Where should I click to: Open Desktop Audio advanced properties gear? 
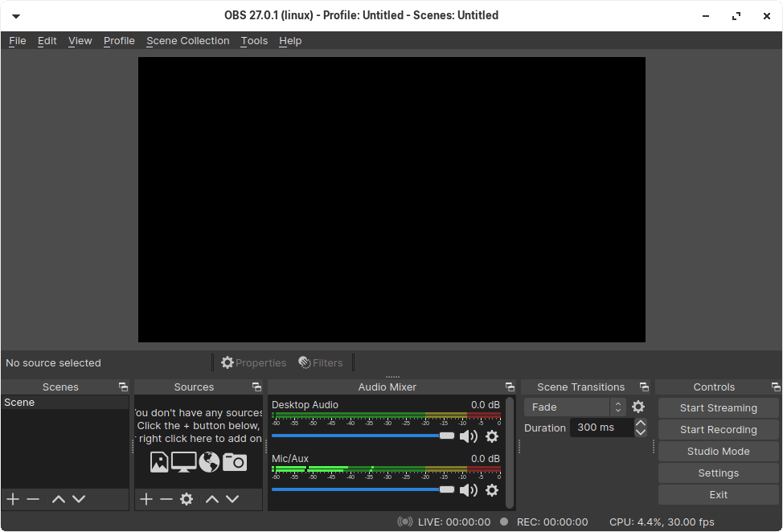coord(492,436)
